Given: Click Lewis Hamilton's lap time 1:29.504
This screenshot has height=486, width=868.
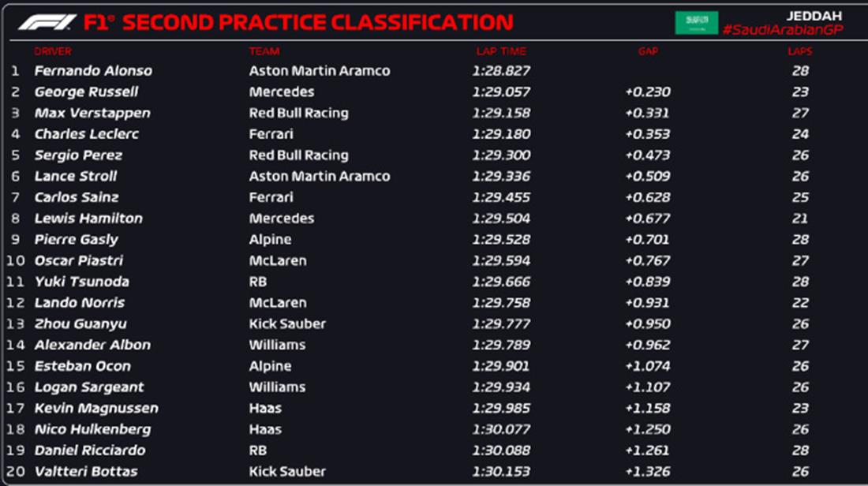Looking at the screenshot, I should point(501,219).
